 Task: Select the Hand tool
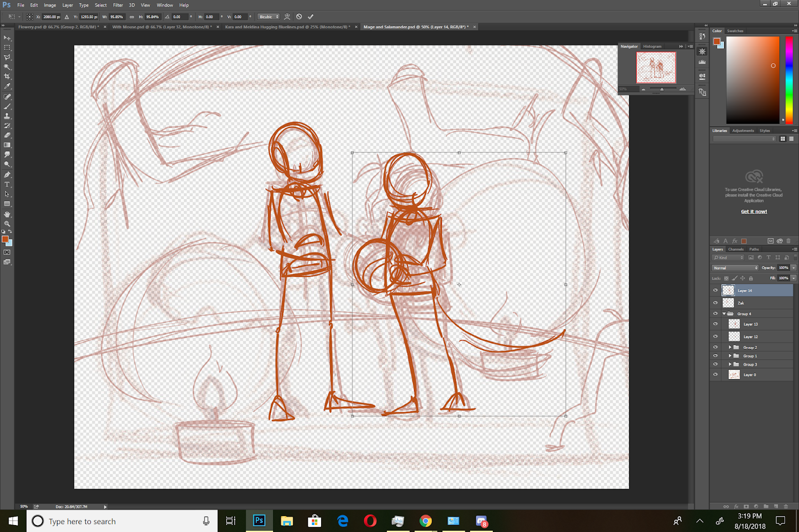[x=7, y=214]
